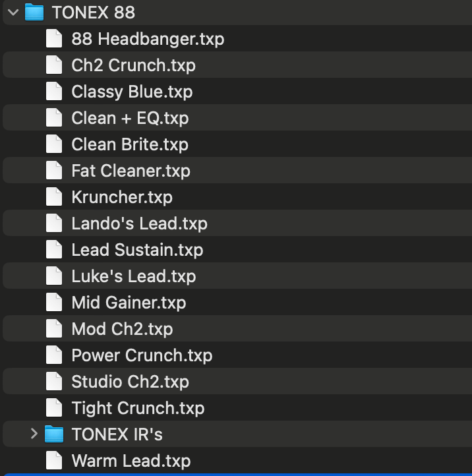Viewport: 472px width, 476px height.
Task: Select the Lando's Lead.txp preset file
Action: (x=139, y=223)
